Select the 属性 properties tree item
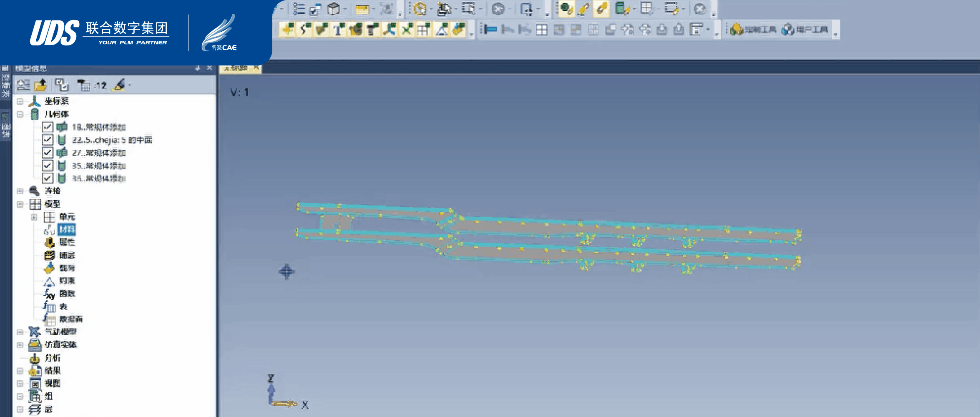The height and width of the screenshot is (417, 980). tap(67, 242)
